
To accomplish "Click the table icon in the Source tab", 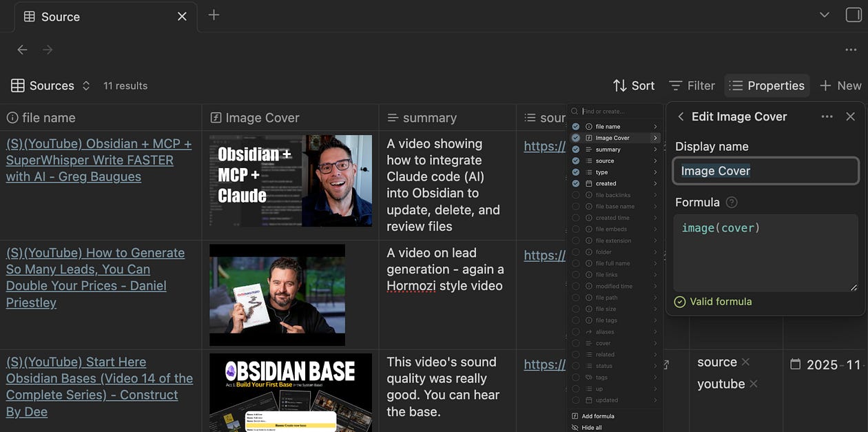I will coord(29,17).
